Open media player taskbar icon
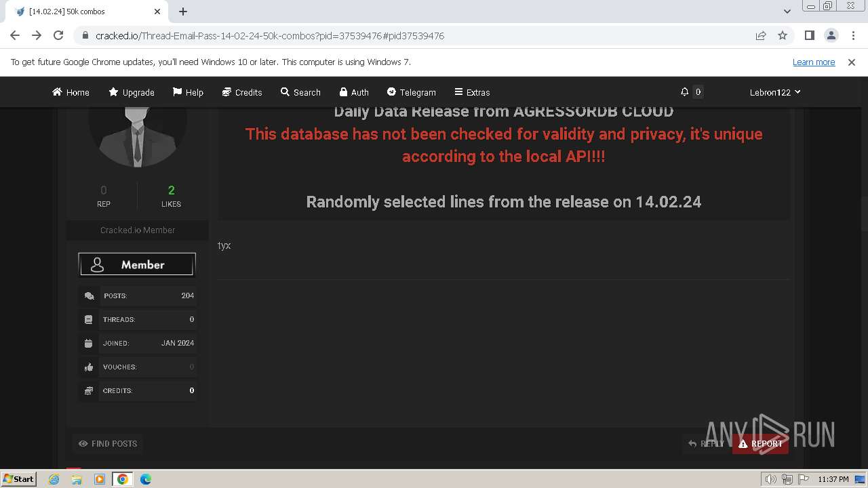The width and height of the screenshot is (868, 488). [100, 479]
